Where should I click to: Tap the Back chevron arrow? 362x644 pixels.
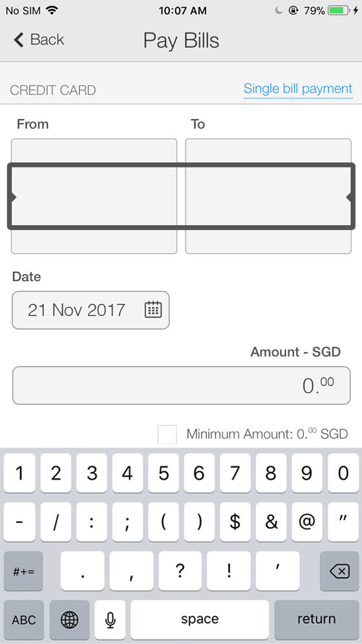[x=19, y=40]
